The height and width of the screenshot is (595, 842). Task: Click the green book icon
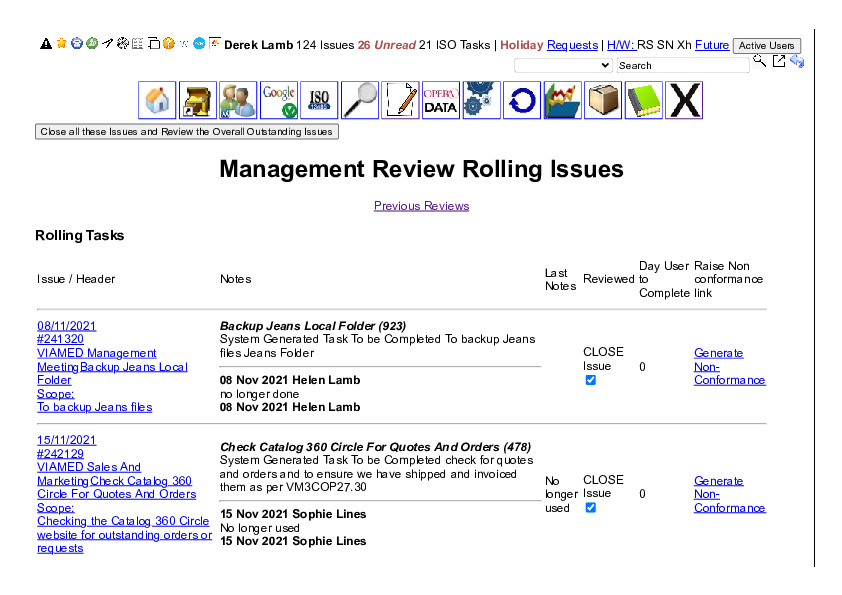644,100
